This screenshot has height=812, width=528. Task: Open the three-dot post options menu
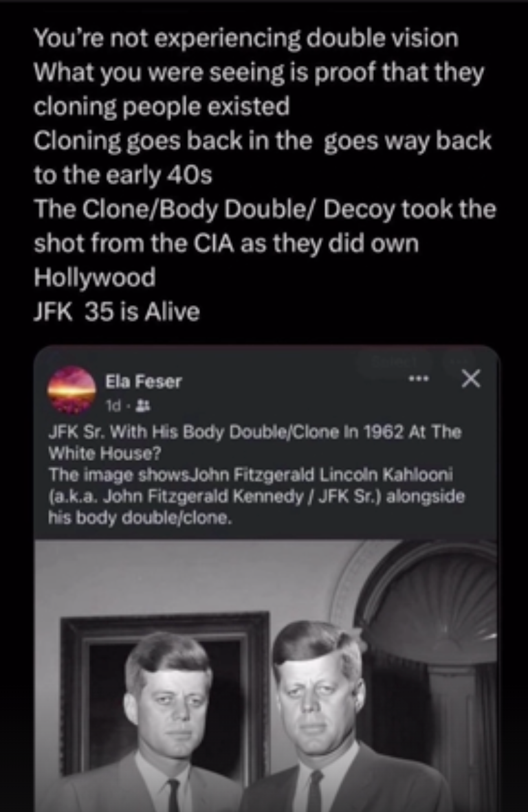(418, 379)
